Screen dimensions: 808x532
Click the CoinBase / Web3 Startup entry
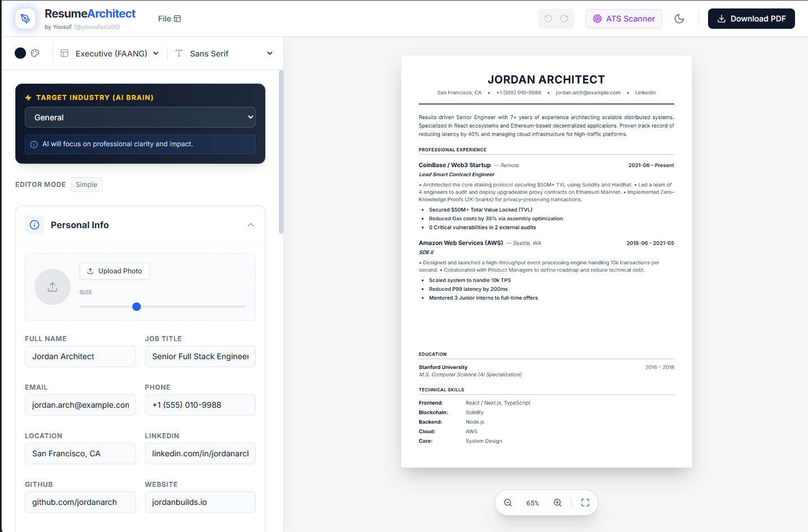point(455,165)
